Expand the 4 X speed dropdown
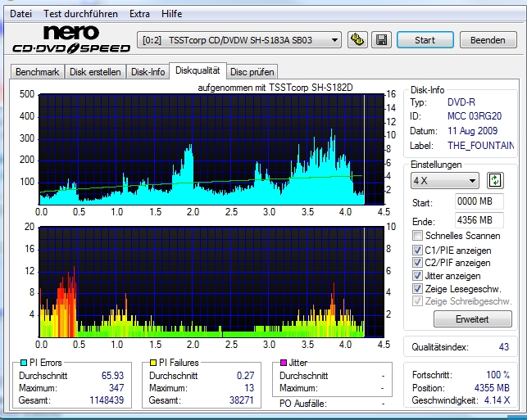The image size is (527, 420). point(445,180)
